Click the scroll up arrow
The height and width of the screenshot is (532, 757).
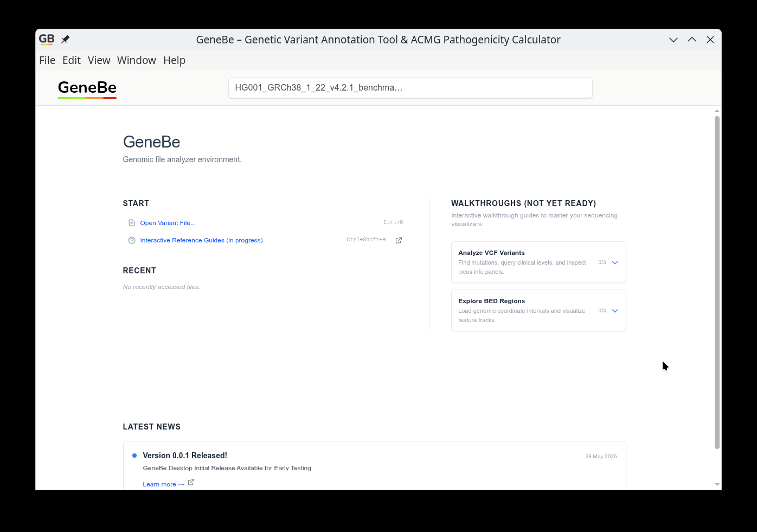point(717,111)
